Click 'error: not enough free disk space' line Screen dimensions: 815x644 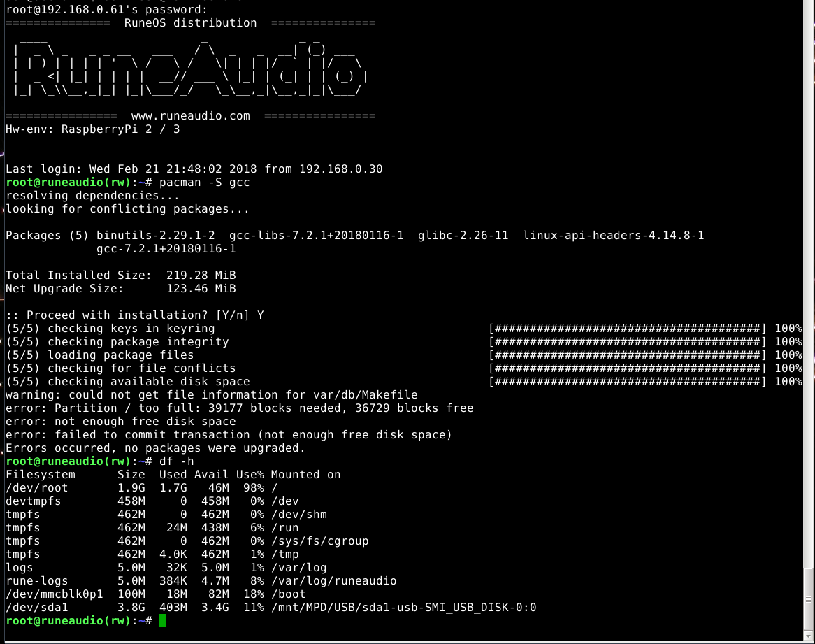(x=121, y=422)
